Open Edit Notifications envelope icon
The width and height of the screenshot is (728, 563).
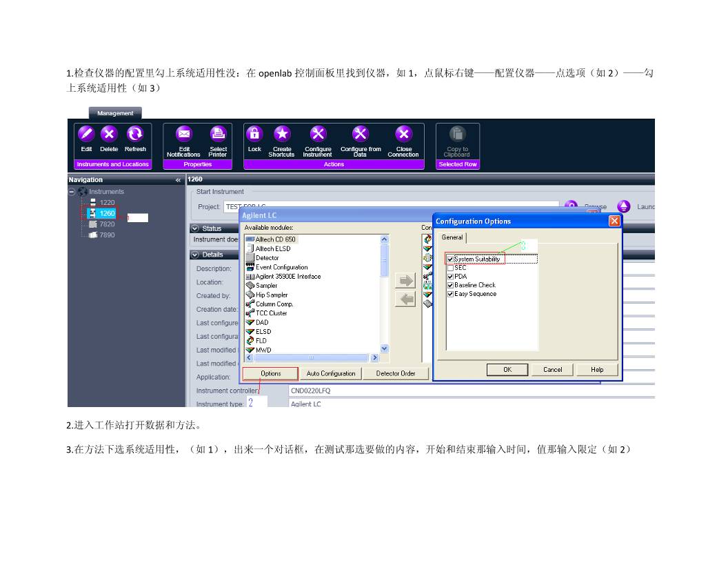(184, 134)
